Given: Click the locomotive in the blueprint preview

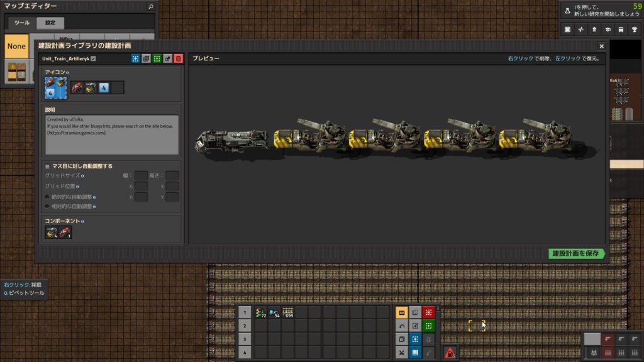Looking at the screenshot, I should [232, 141].
